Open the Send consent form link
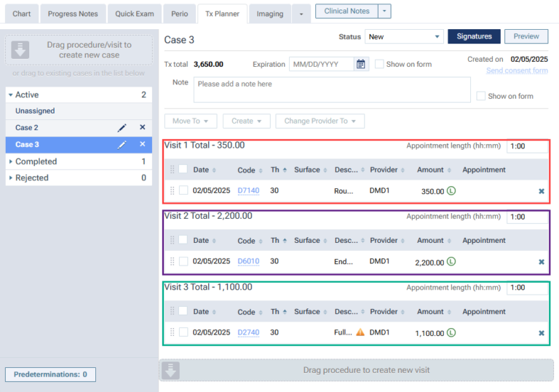 click(x=517, y=71)
